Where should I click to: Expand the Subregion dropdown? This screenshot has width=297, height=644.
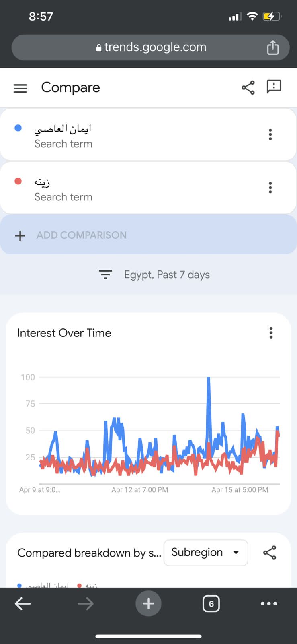[x=205, y=553]
